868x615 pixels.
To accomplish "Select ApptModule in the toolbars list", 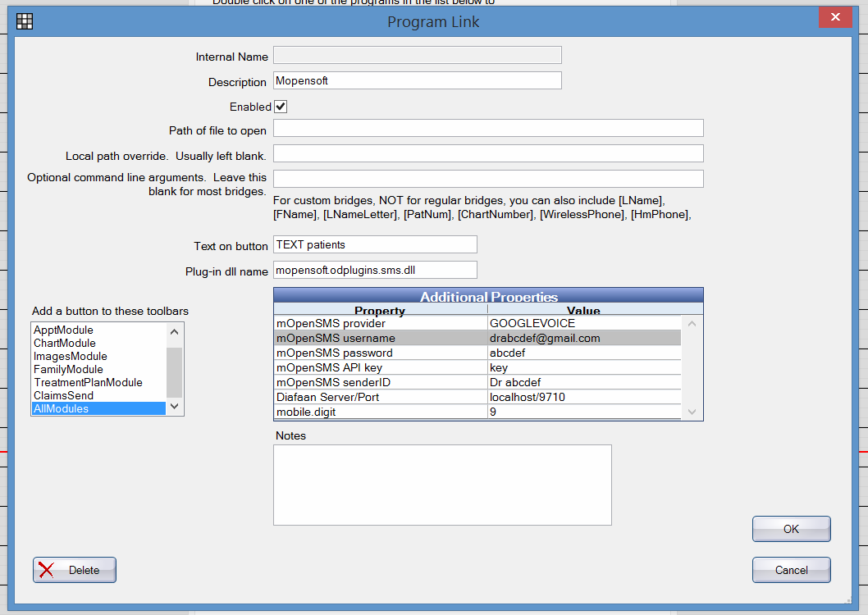I will [98, 330].
